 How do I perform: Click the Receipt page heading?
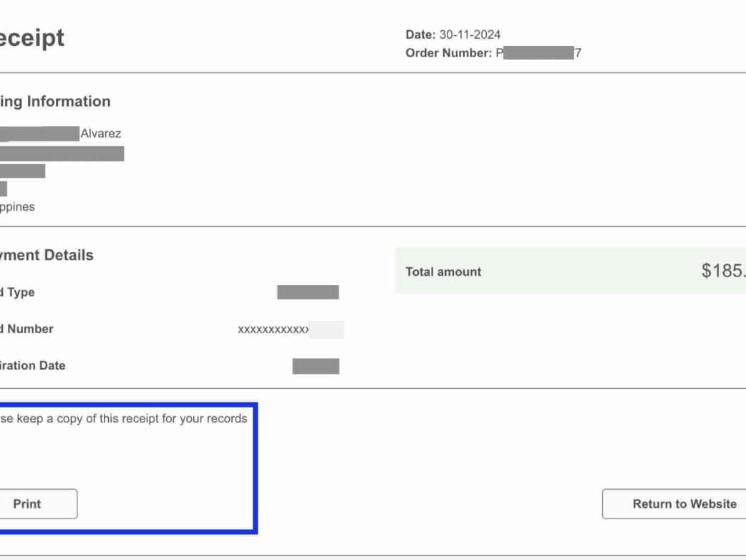[32, 38]
